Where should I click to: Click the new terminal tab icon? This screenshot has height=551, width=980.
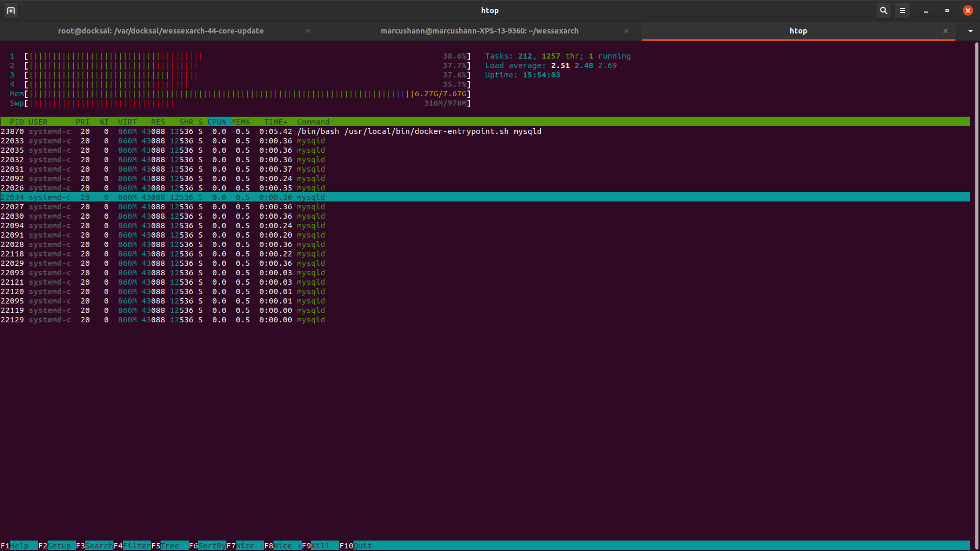pyautogui.click(x=11, y=10)
